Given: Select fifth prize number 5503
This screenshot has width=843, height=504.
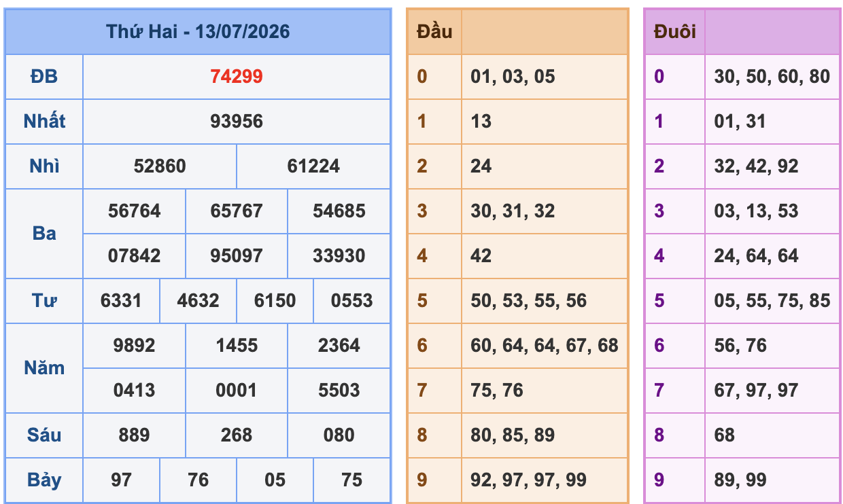Looking at the screenshot, I should tap(339, 391).
